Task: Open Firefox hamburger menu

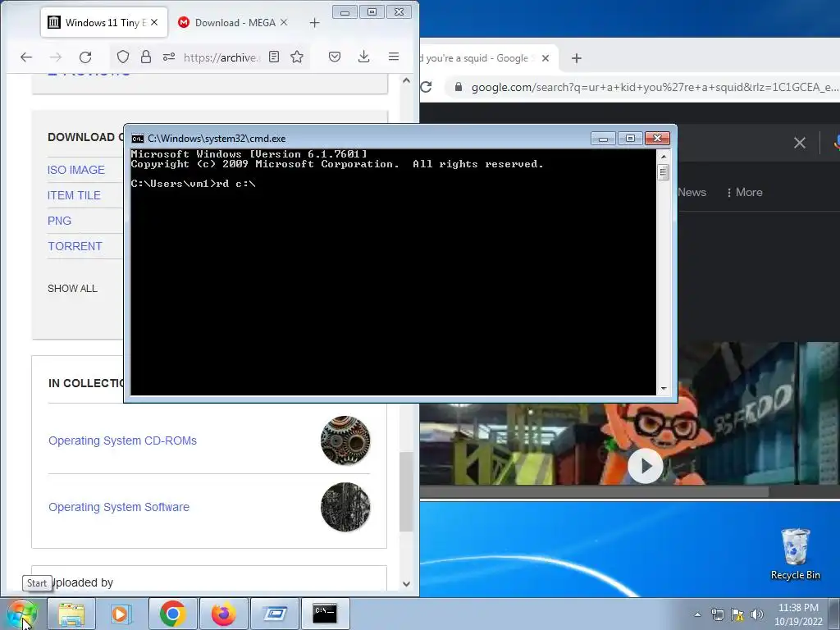Action: click(394, 57)
